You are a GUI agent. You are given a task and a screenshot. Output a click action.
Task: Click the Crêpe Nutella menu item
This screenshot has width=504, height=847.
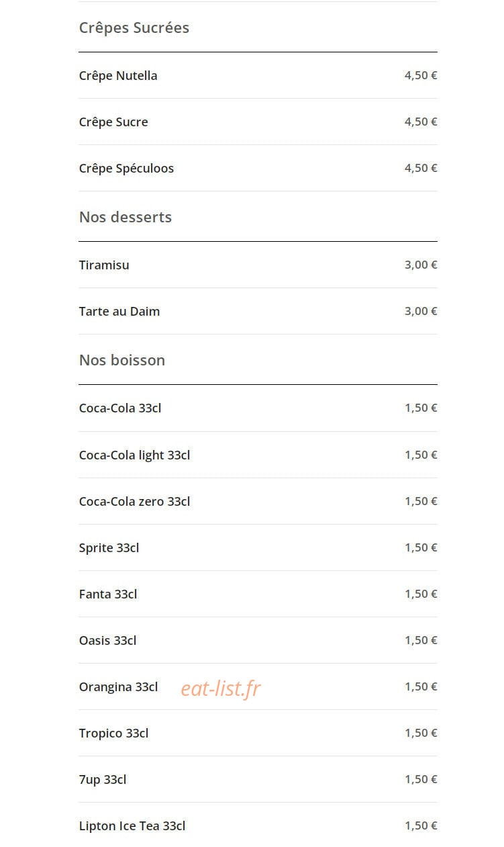tap(258, 75)
